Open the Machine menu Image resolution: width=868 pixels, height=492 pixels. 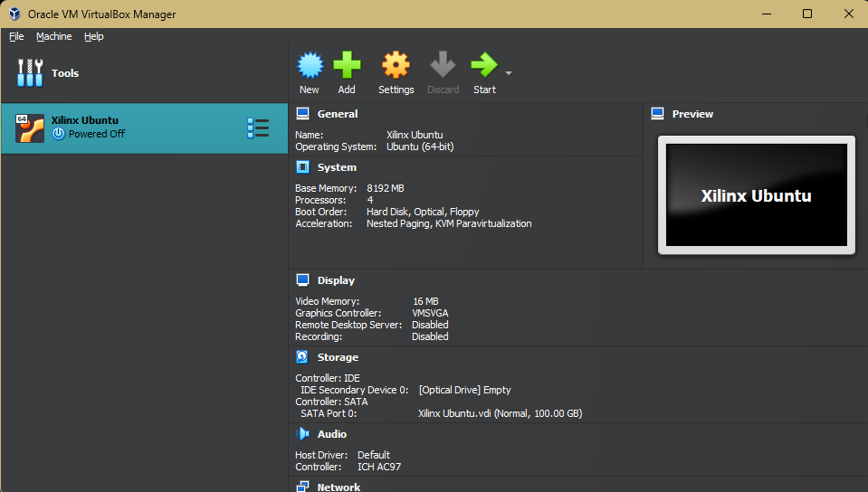53,36
